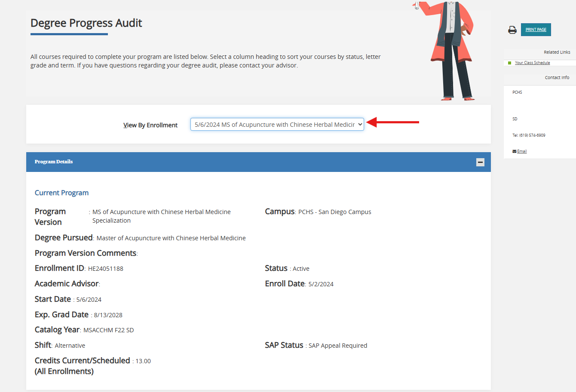Click the envelope icon next to Email
576x392 pixels.
514,151
